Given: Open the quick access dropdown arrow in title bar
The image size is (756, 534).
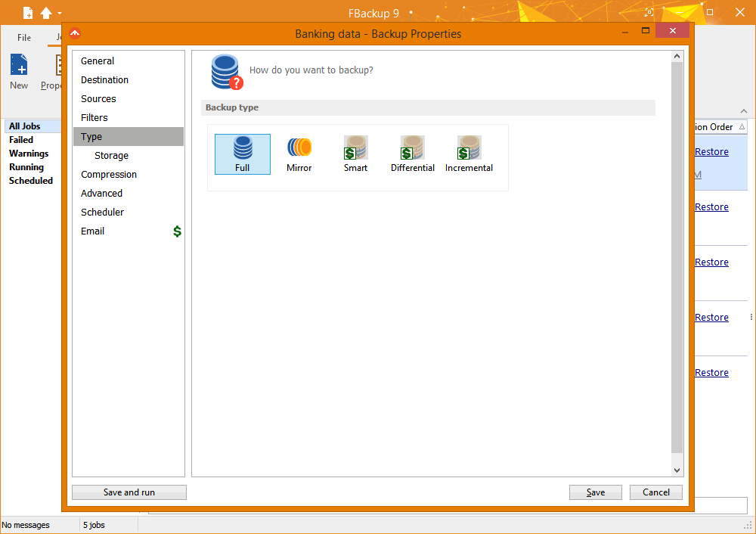Looking at the screenshot, I should tap(60, 14).
